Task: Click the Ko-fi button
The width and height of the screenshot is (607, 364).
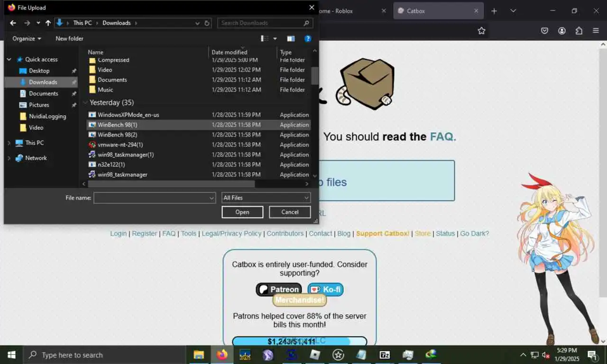Action: click(326, 289)
